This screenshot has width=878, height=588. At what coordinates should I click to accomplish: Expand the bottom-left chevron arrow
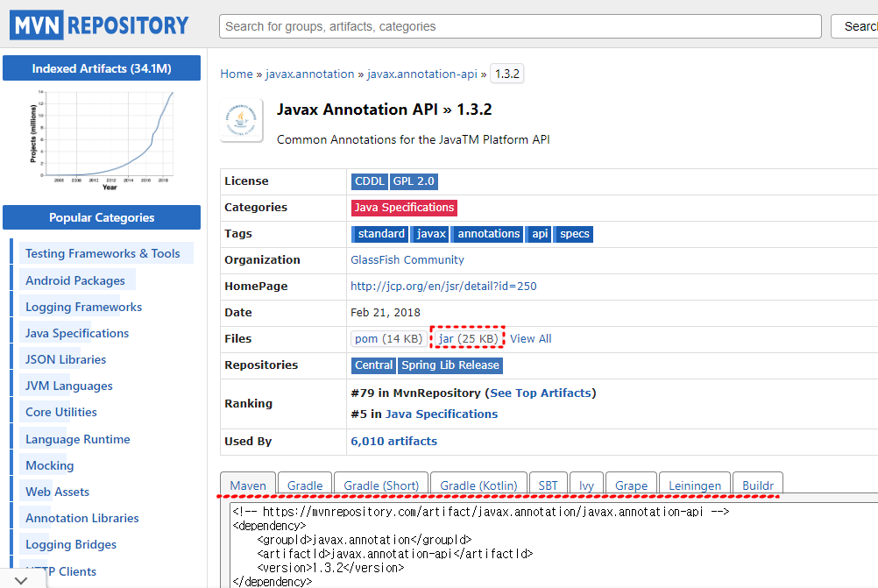21,580
